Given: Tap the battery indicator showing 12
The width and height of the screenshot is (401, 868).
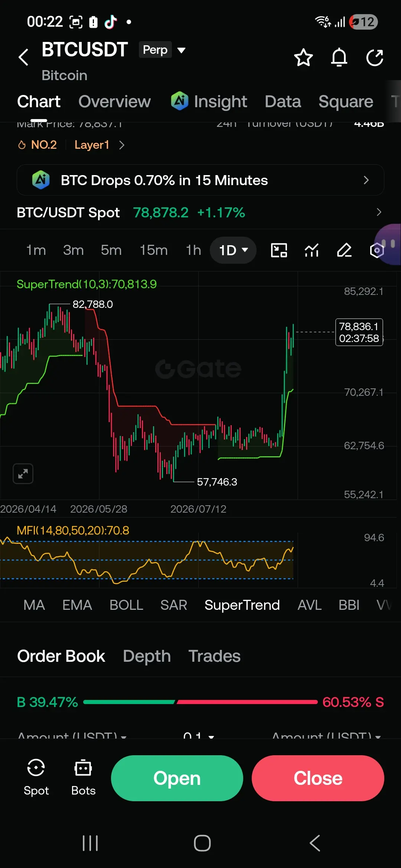Looking at the screenshot, I should 364,22.
